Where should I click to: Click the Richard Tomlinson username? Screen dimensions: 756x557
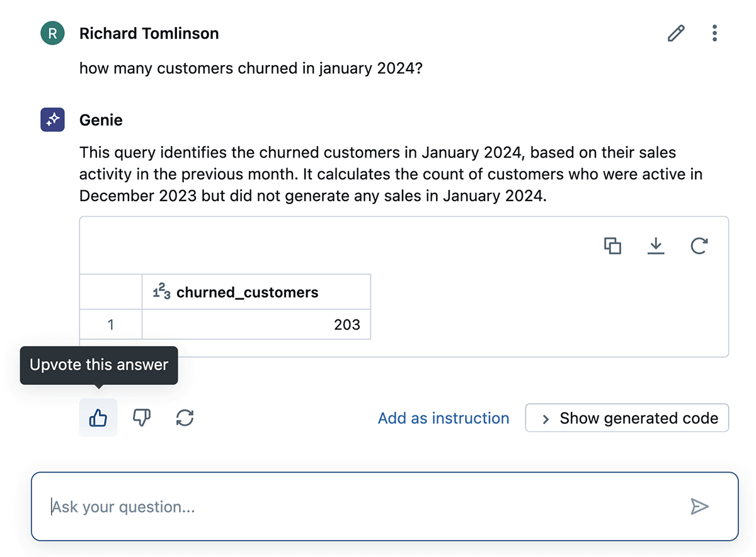point(149,34)
